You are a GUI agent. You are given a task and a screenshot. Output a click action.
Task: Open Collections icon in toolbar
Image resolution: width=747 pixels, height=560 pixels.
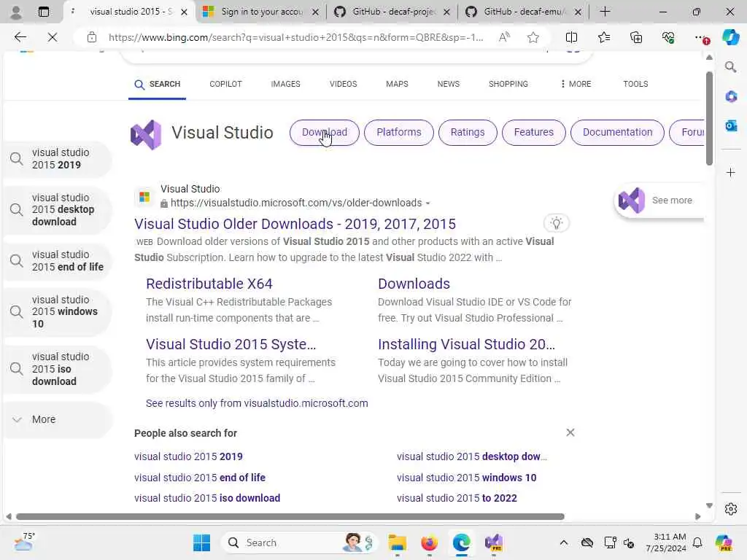coord(636,37)
